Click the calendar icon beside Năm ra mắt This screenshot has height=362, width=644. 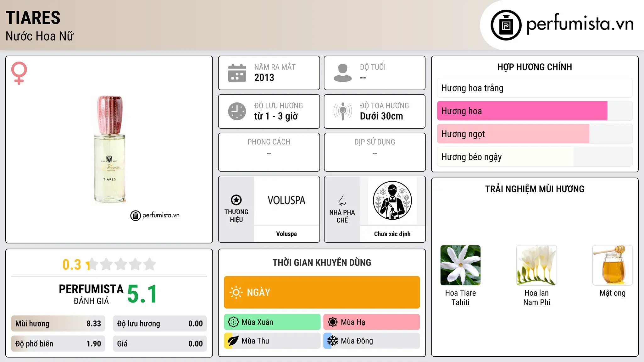237,73
